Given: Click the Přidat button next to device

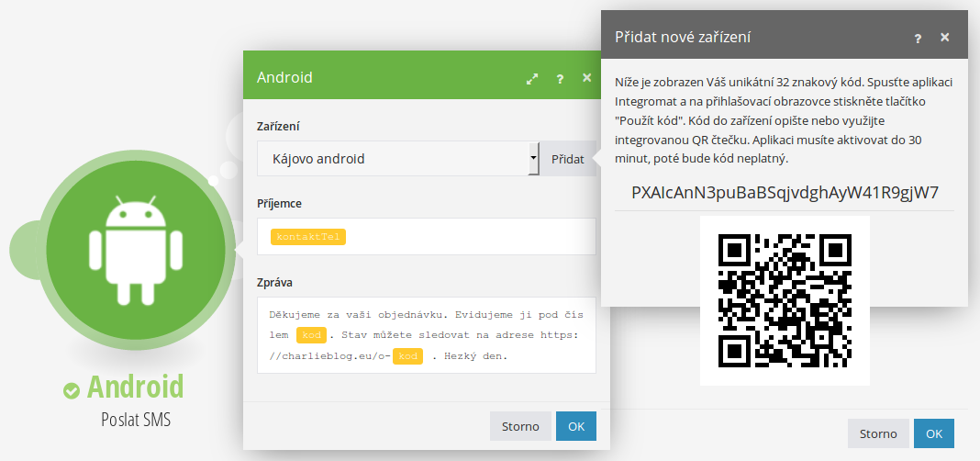Looking at the screenshot, I should tap(567, 159).
